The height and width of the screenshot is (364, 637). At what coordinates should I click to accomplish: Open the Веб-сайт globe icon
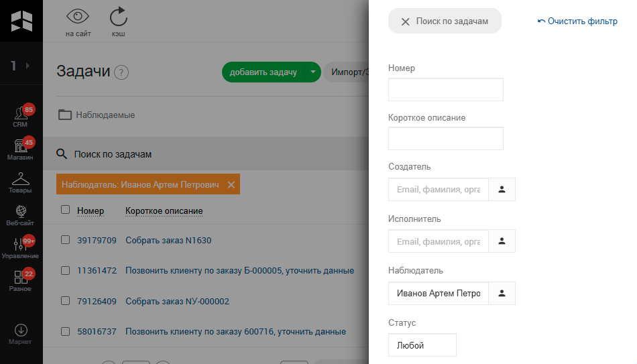(20, 214)
